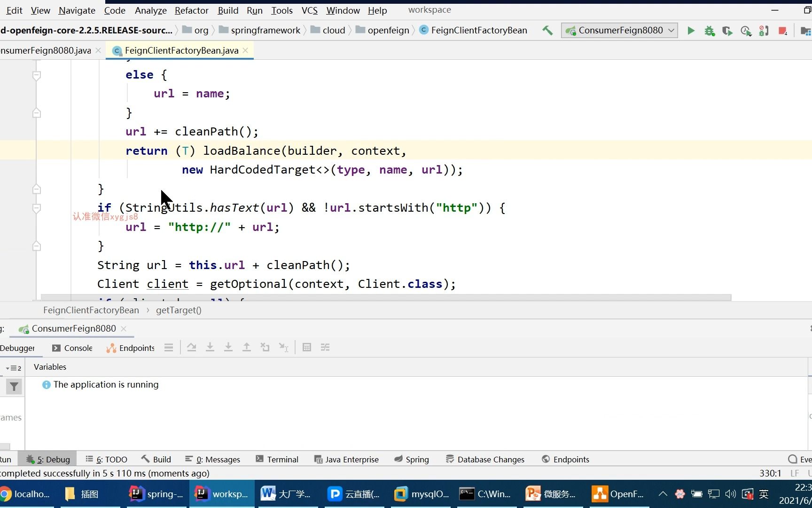Open the VCS menu
The width and height of the screenshot is (812, 508).
pyautogui.click(x=310, y=10)
